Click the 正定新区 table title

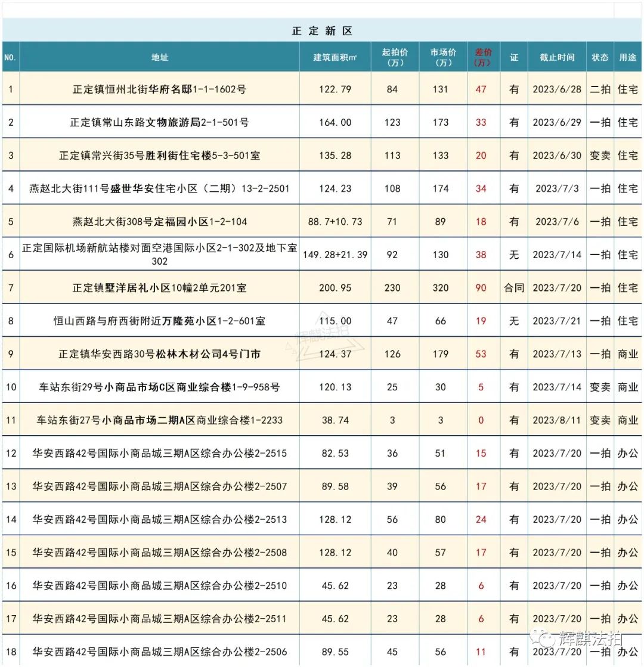(322, 30)
